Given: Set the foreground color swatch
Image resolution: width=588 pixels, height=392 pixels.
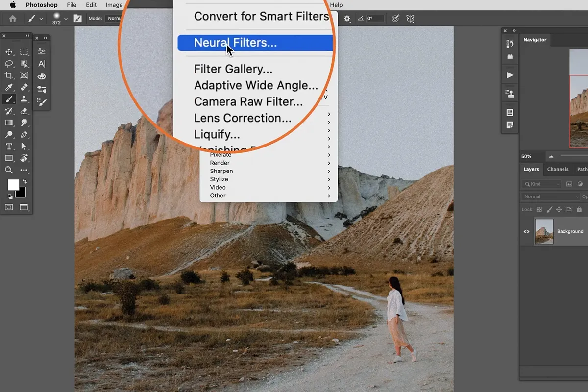Looking at the screenshot, I should 13,185.
